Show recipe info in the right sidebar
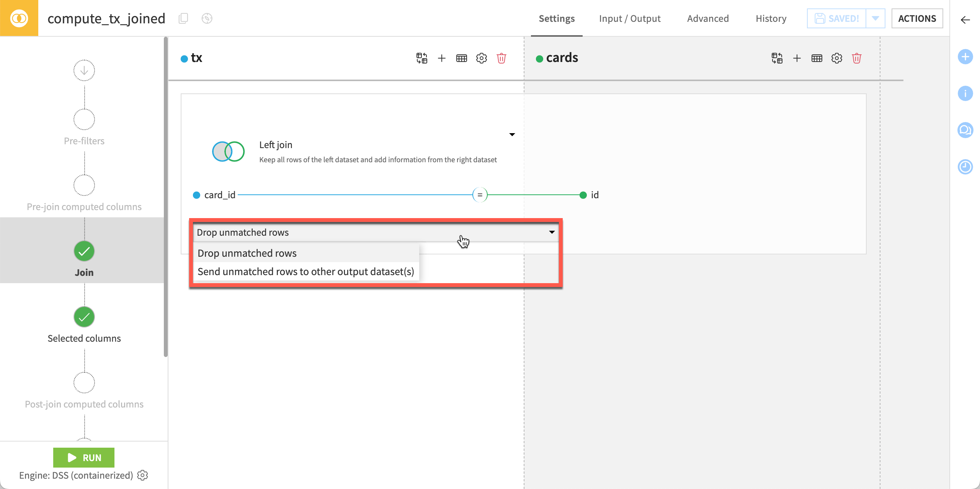980x489 pixels. click(x=965, y=93)
